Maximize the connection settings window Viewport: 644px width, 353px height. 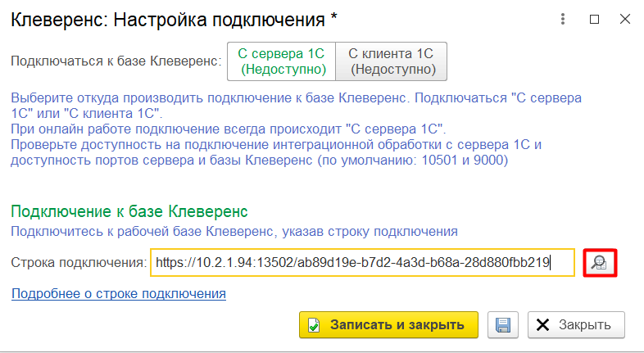(x=594, y=19)
